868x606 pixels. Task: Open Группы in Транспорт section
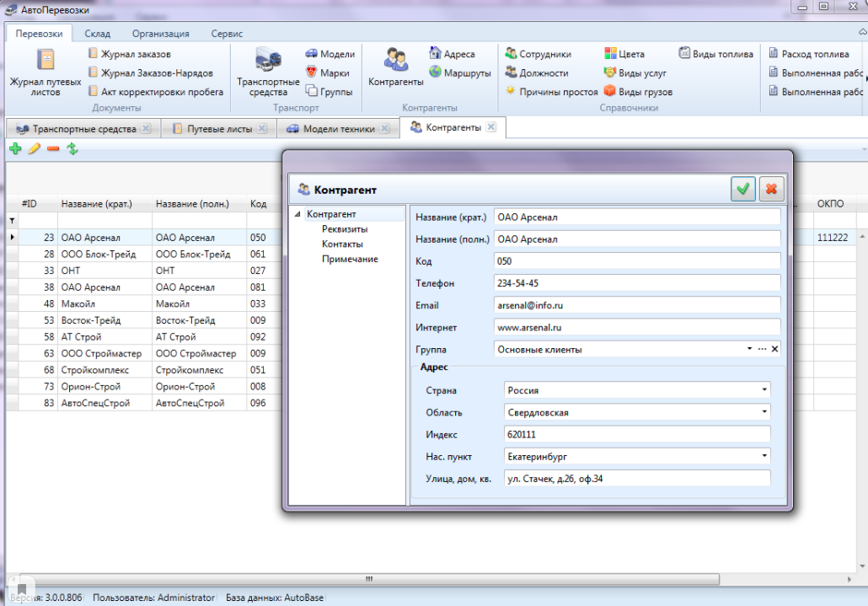[329, 91]
